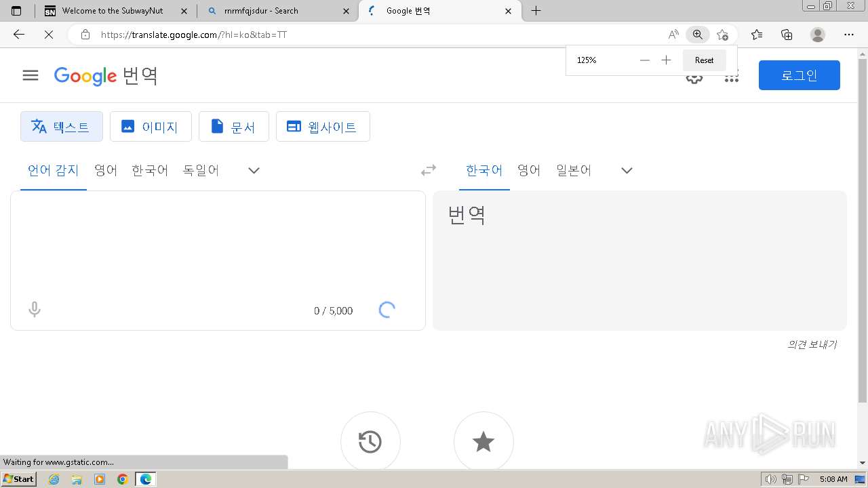
Task: Open the Google Translate main menu hamburger
Action: [x=31, y=75]
